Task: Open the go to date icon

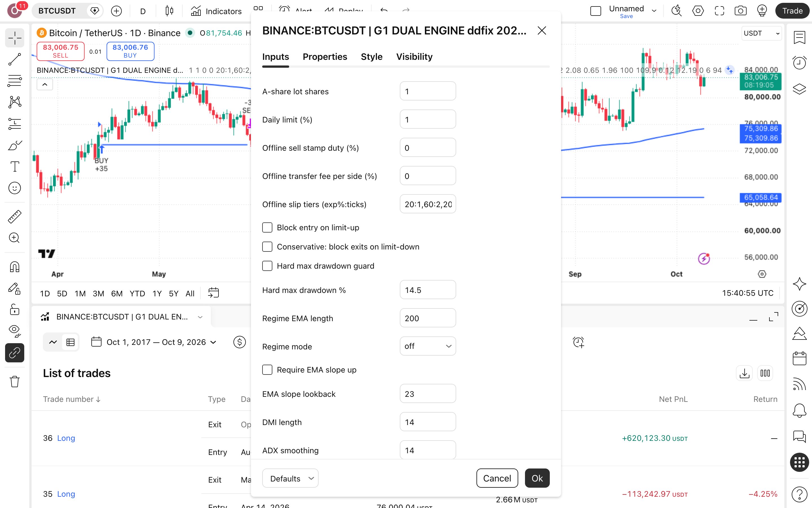Action: coord(213,293)
